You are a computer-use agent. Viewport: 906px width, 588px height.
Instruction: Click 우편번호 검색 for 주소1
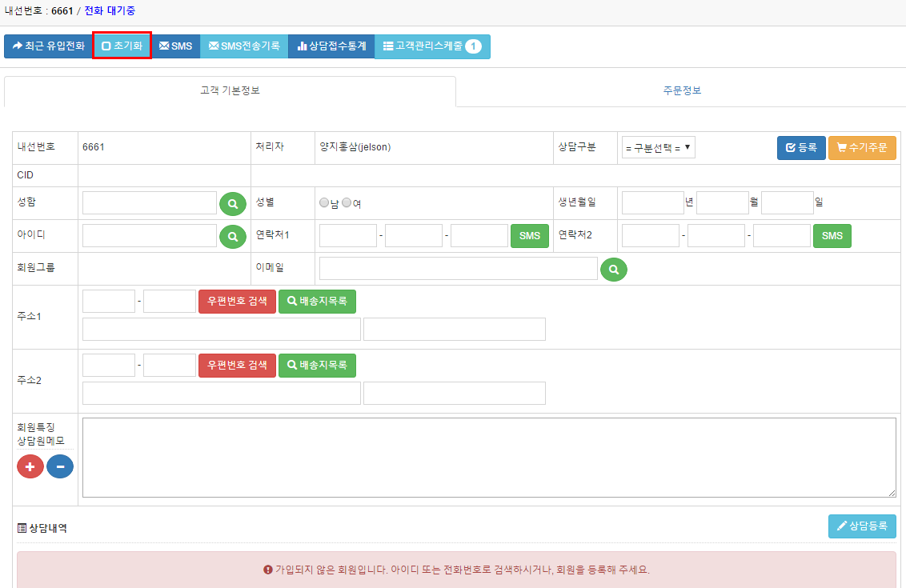click(x=237, y=302)
